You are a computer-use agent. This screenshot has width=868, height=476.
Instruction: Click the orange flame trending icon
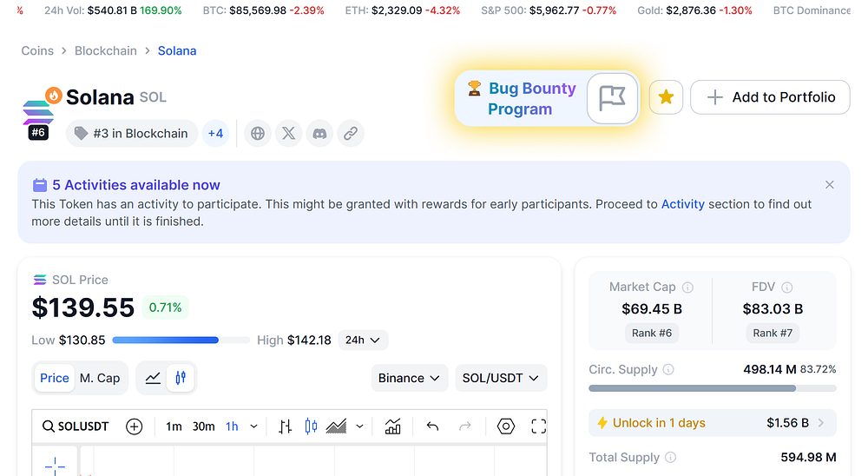pos(54,96)
